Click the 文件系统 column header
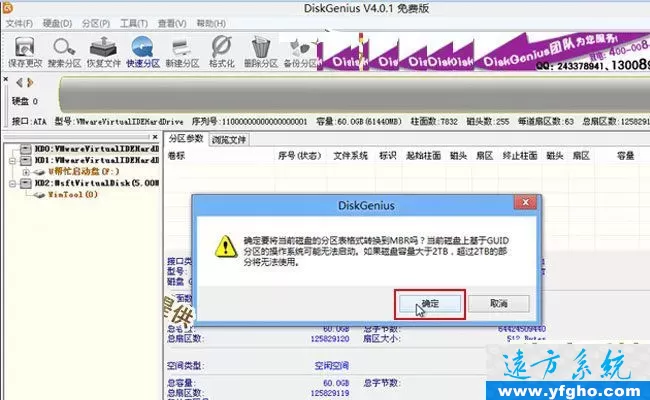Screen dimensions: 650x400 point(350,156)
